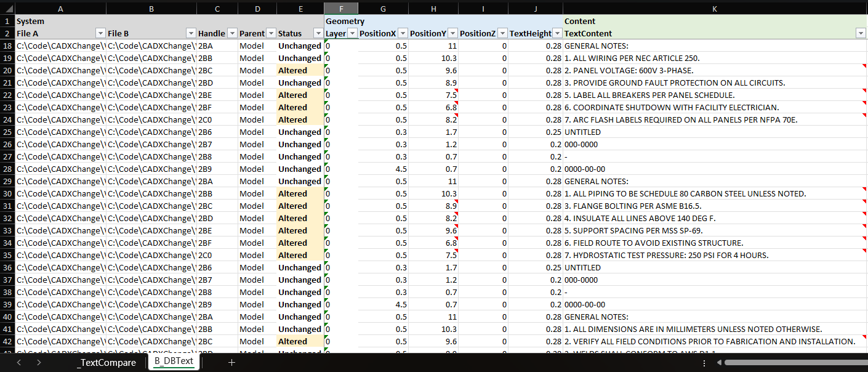Click cell '3. FLANGE BOLTING PER ASME B16.5.'

(715, 206)
